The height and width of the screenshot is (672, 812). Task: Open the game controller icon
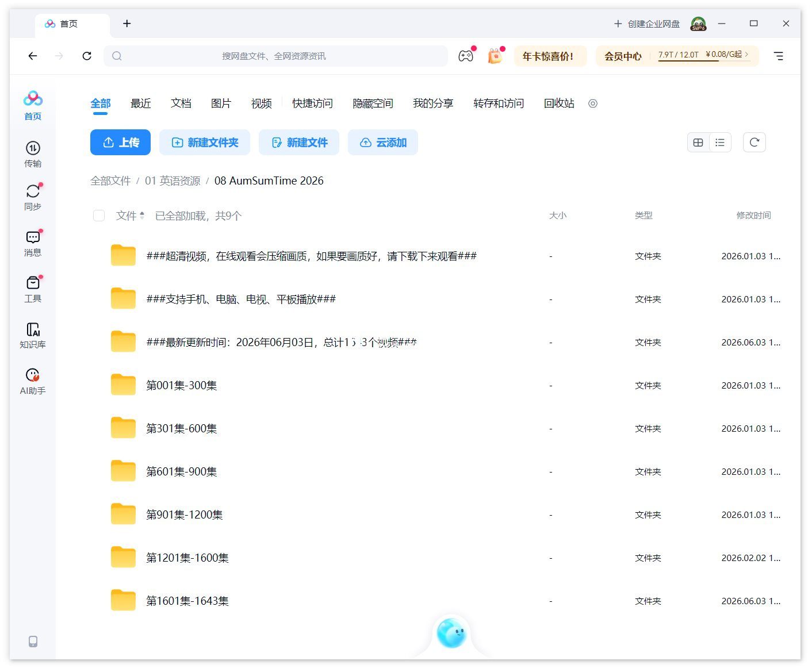466,56
